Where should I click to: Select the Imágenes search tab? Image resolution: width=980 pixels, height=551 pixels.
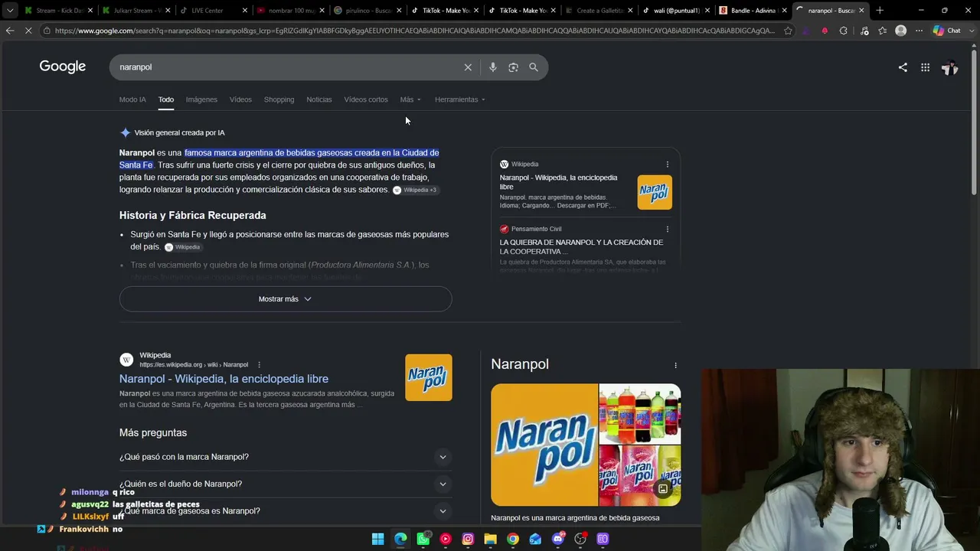pos(201,99)
